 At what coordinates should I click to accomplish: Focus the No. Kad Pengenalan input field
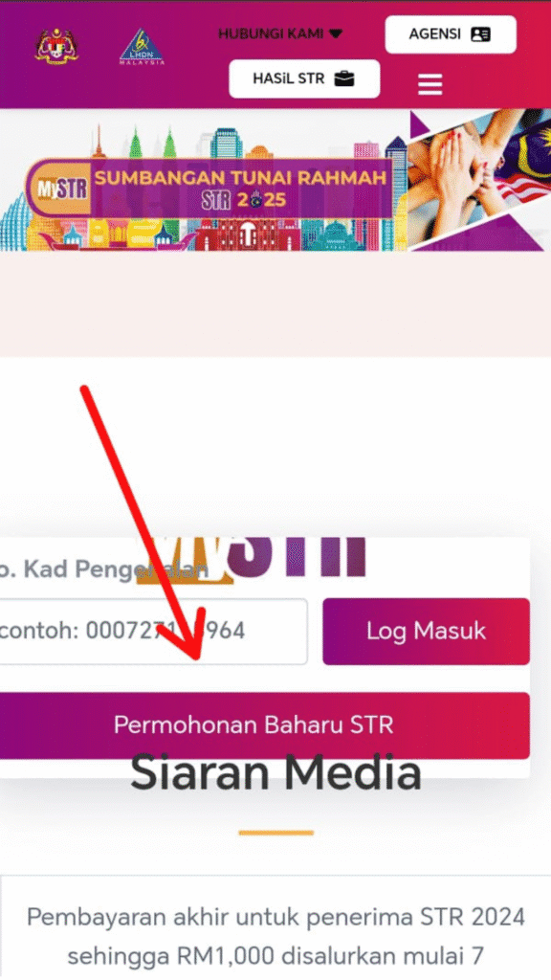153,632
